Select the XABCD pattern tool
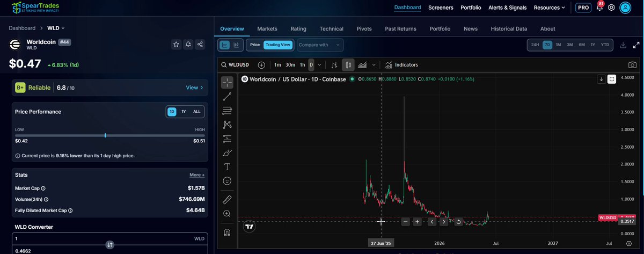 227,125
